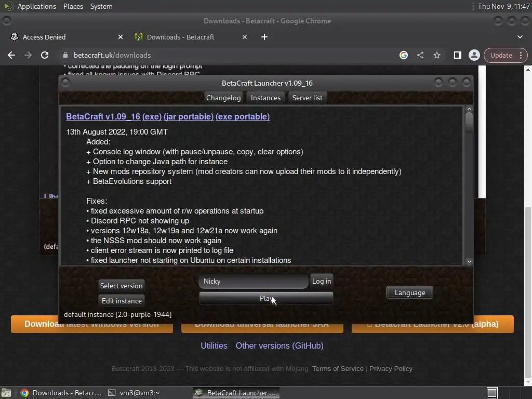
Task: Open the Applications menu
Action: pyautogui.click(x=37, y=6)
